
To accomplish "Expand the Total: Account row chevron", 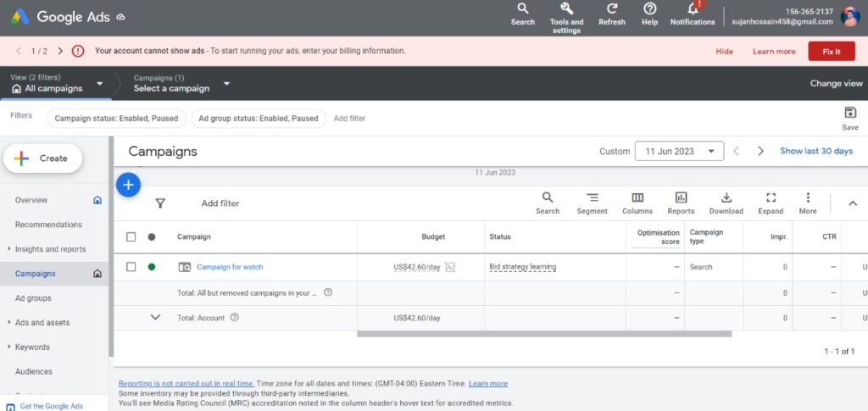I will (x=155, y=318).
